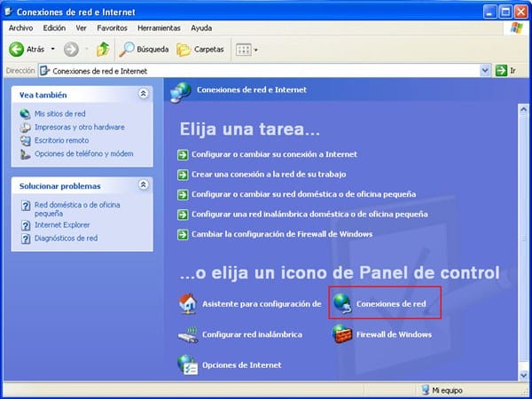Expand the Dirección address bar dropdown
This screenshot has height=399, width=532.
(485, 71)
